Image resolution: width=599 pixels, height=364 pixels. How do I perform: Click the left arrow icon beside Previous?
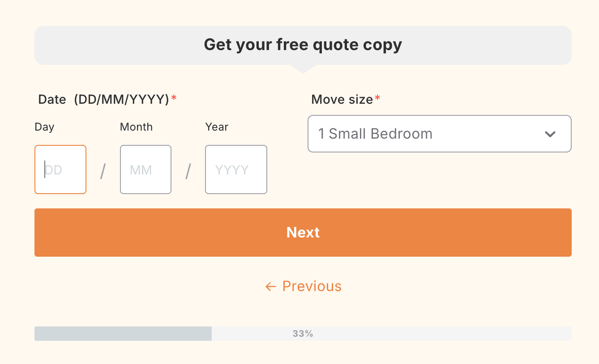[x=270, y=286]
